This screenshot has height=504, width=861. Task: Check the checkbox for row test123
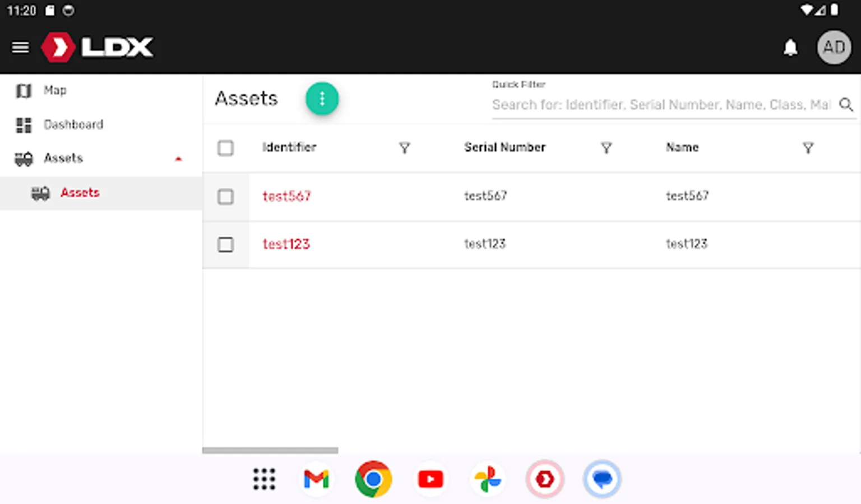point(225,244)
